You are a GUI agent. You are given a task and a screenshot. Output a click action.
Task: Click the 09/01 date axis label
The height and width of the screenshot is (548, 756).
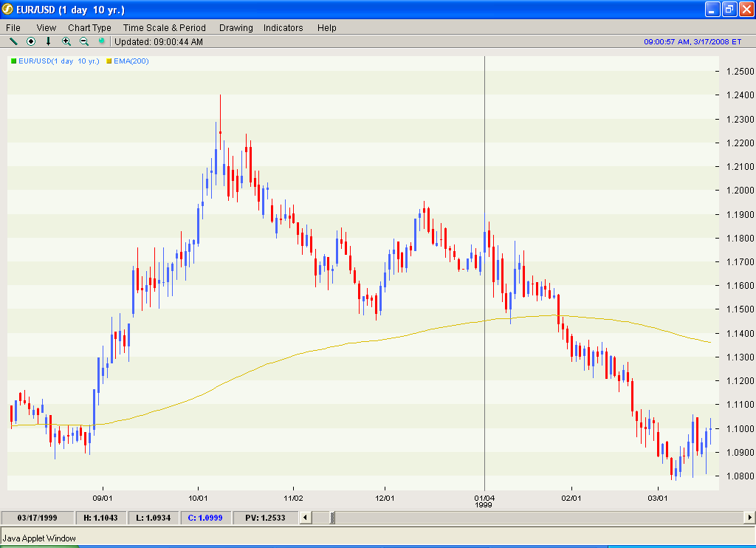pyautogui.click(x=102, y=499)
